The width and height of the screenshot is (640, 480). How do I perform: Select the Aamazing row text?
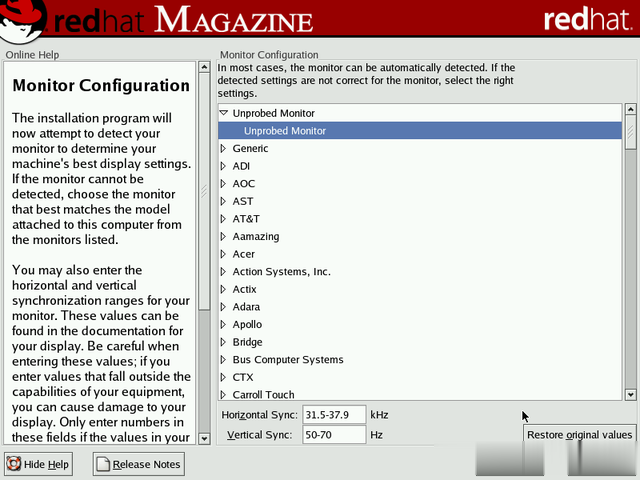point(256,236)
